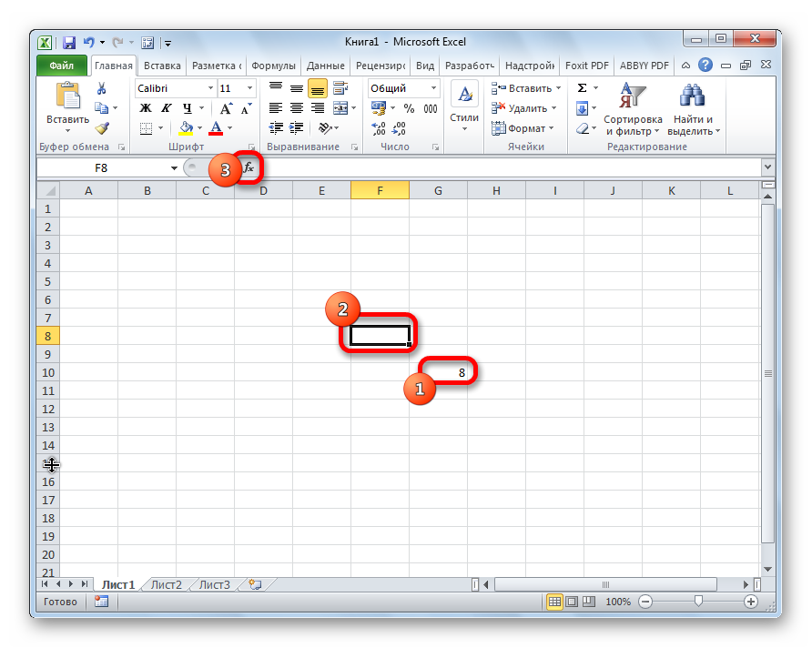The image size is (812, 648).
Task: Click Удалить cells button
Action: tap(523, 108)
